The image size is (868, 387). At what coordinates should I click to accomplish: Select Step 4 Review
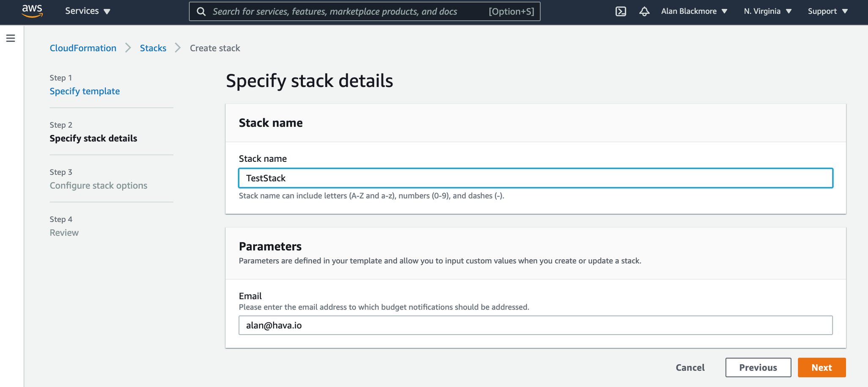(x=64, y=232)
